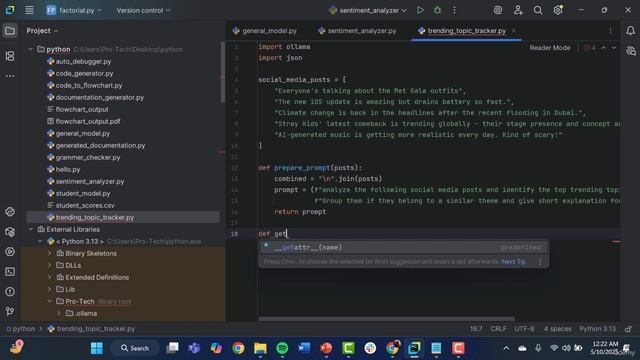The image size is (640, 360).
Task: Open the Problems tool window
Action: pos(10,292)
